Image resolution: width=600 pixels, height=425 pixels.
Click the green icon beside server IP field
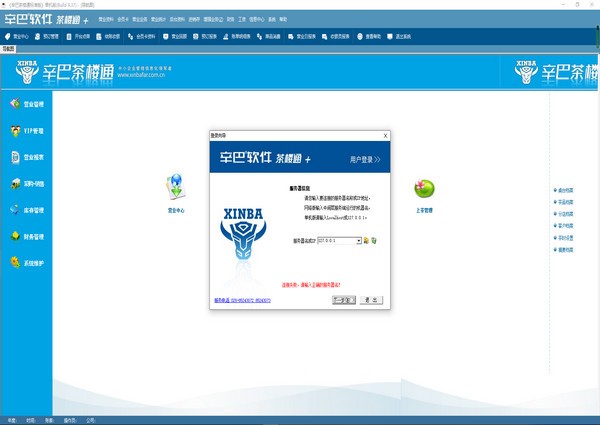click(x=374, y=240)
